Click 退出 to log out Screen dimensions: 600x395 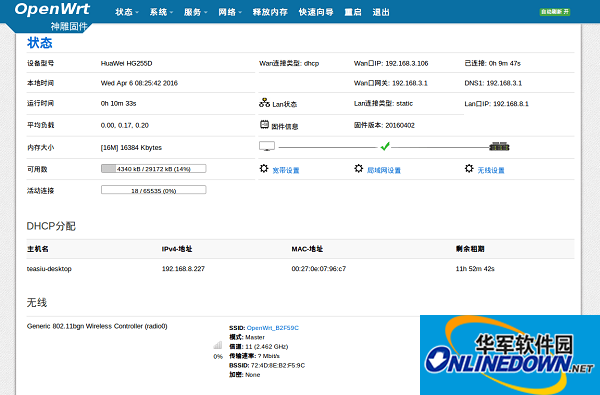(381, 12)
